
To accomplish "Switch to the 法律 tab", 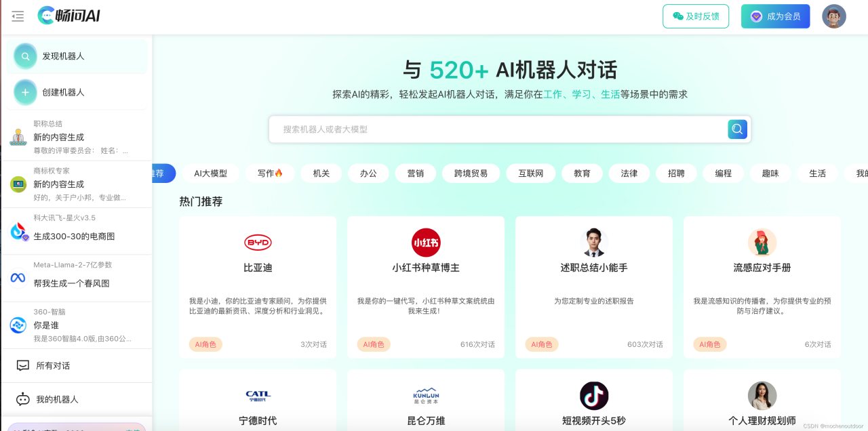I will tap(629, 173).
